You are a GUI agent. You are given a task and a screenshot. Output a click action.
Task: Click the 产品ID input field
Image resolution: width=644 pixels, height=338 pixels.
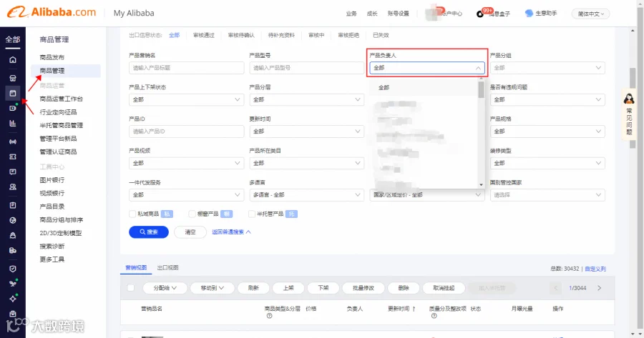pos(186,131)
